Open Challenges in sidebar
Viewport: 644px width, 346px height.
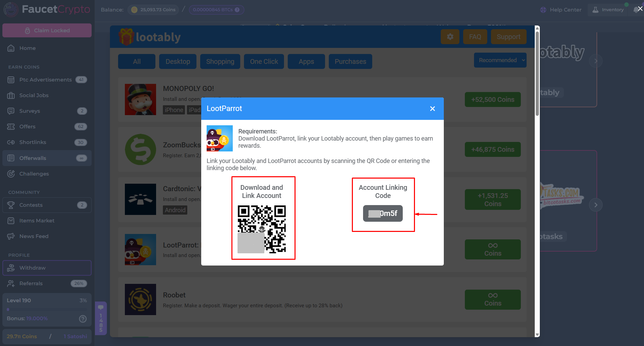[47, 174]
